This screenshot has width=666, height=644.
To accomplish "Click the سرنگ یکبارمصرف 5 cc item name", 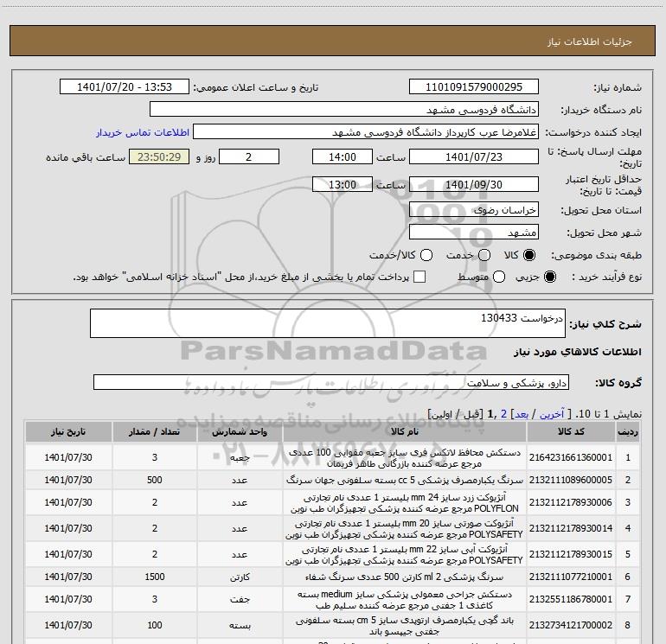I will tap(405, 480).
